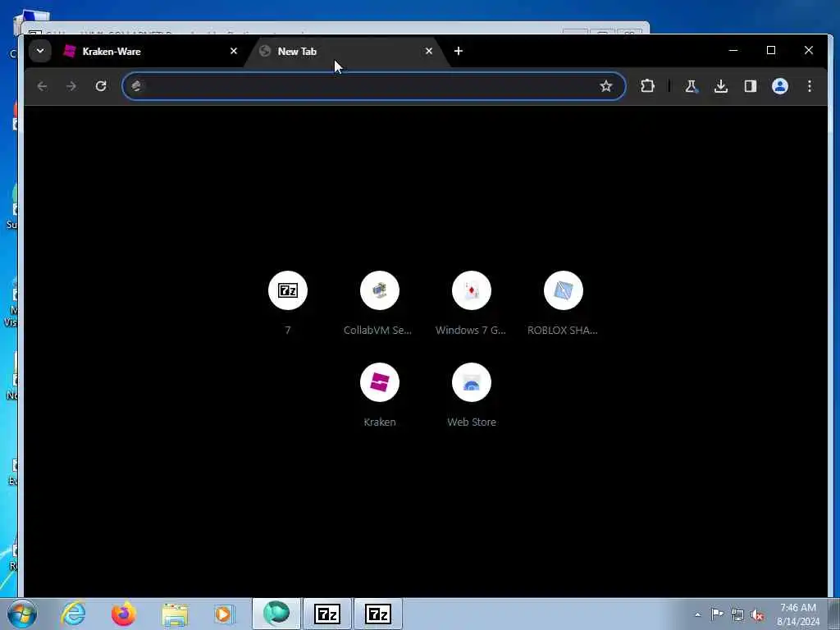Image resolution: width=840 pixels, height=630 pixels.
Task: Click the browser back arrow
Action: click(43, 86)
